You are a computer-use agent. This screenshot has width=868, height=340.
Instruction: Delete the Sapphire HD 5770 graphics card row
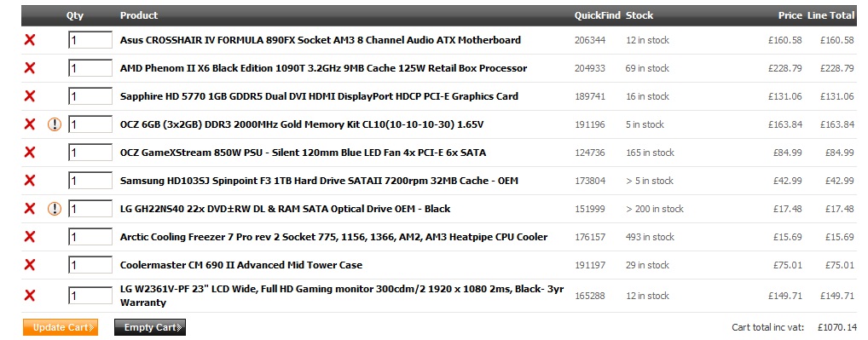click(x=30, y=96)
